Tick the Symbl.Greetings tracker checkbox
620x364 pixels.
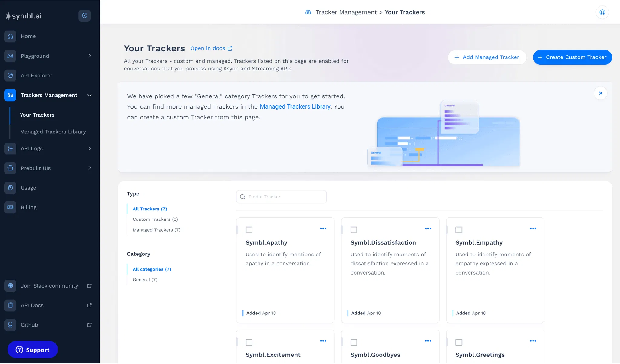click(459, 343)
